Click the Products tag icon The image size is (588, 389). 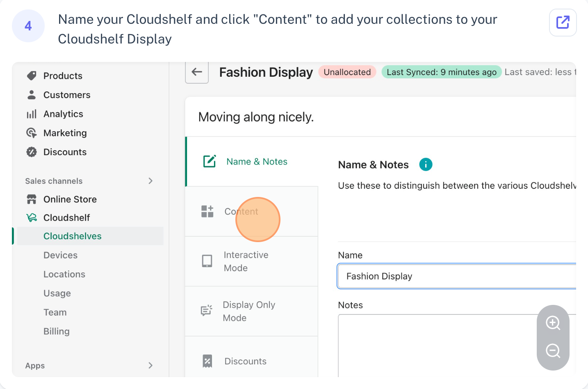coord(32,76)
